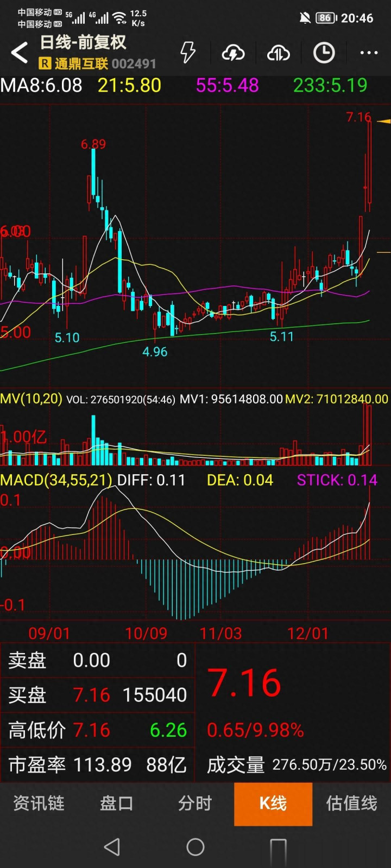The width and height of the screenshot is (391, 868).
Task: Tap the Android home circle button
Action: pos(195,847)
